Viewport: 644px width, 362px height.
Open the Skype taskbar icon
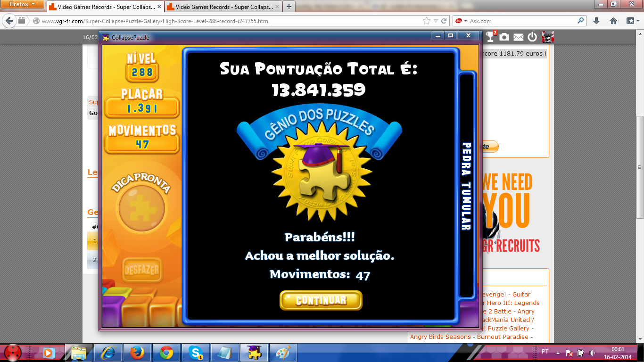195,353
